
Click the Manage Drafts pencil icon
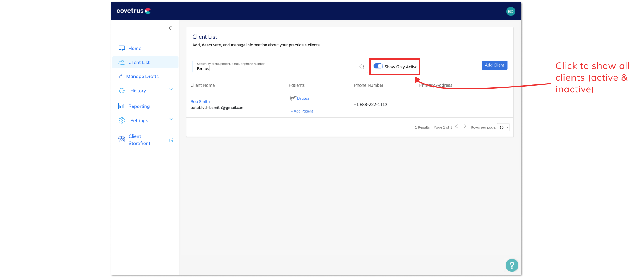[x=120, y=76]
